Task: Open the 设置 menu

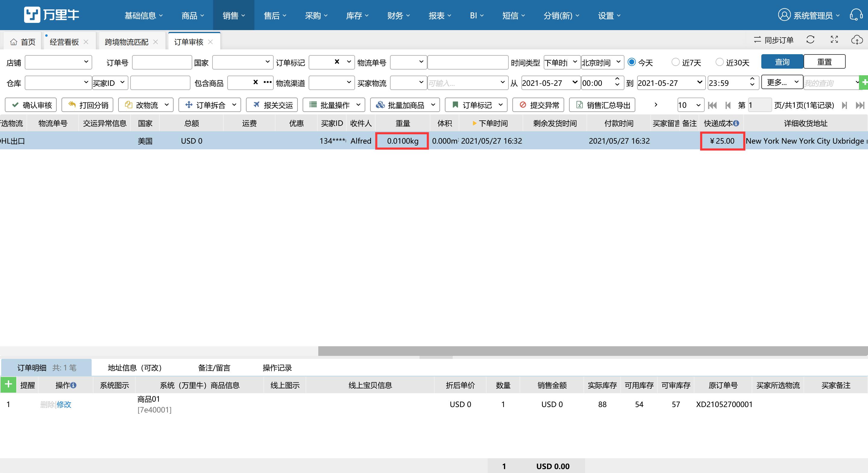Action: pos(609,15)
